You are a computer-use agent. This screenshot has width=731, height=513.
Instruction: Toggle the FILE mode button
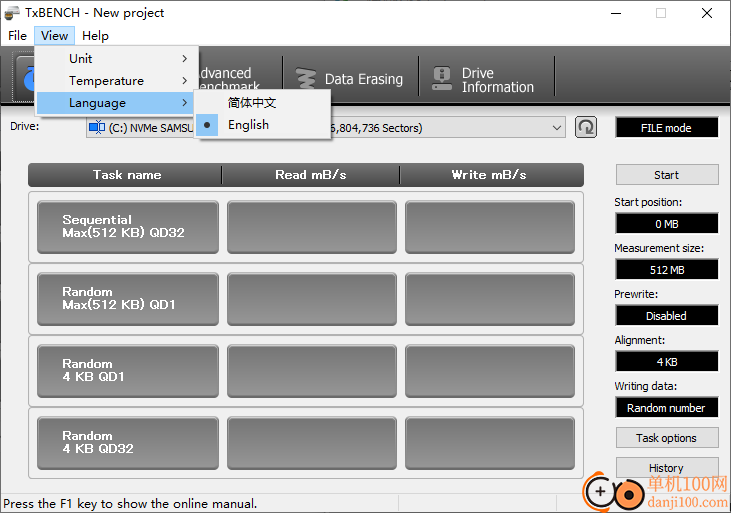coord(667,128)
